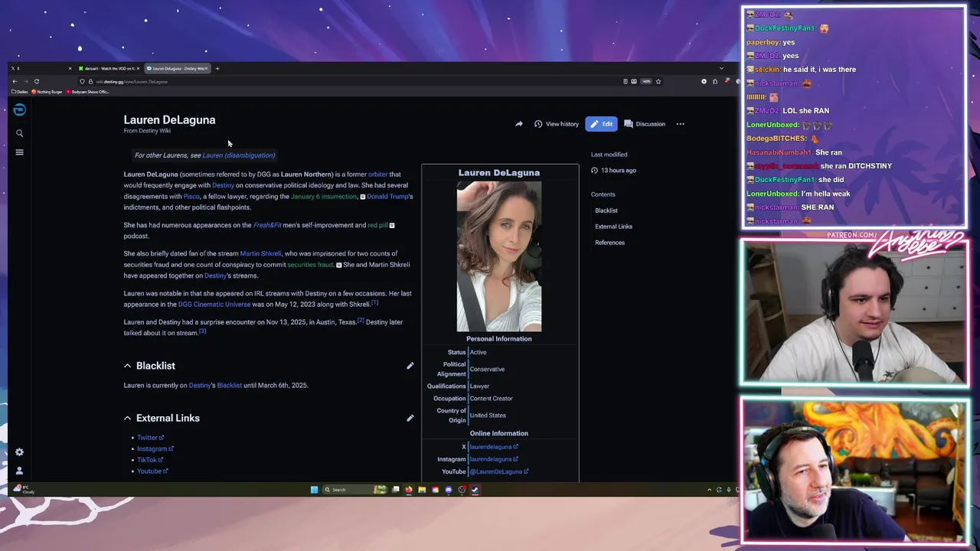Viewport: 980px width, 551px height.
Task: Open the wiki hamburger menu icon
Action: 19,152
